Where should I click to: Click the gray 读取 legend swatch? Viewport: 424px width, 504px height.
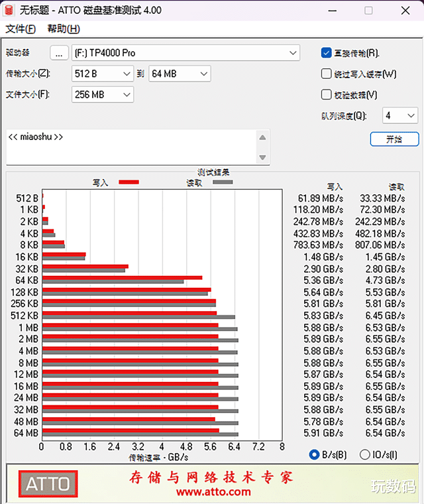coord(223,182)
